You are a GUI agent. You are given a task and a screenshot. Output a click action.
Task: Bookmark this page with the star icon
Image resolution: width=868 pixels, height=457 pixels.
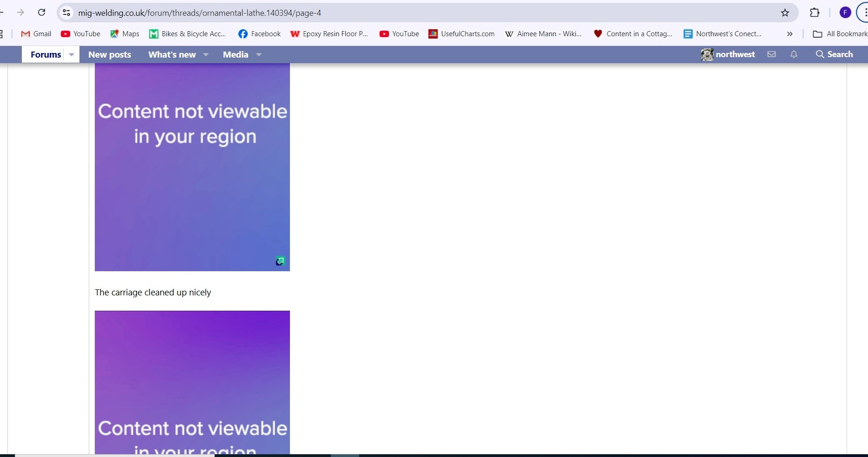[x=785, y=13]
